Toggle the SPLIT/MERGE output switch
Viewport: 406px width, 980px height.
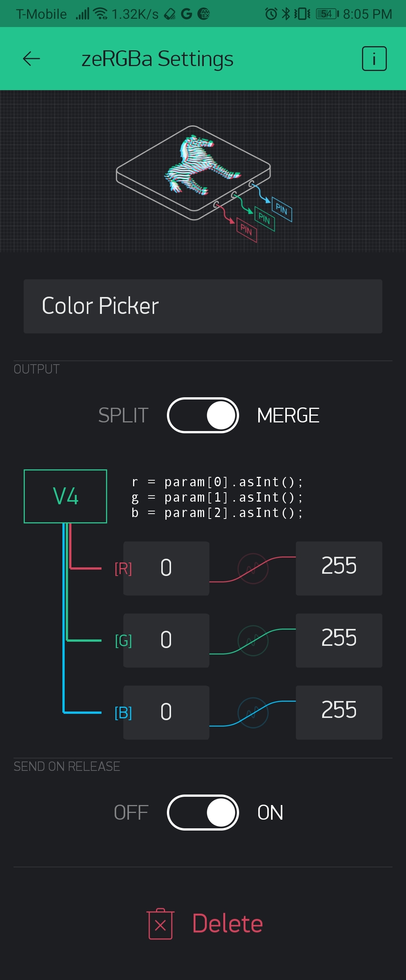(203, 415)
